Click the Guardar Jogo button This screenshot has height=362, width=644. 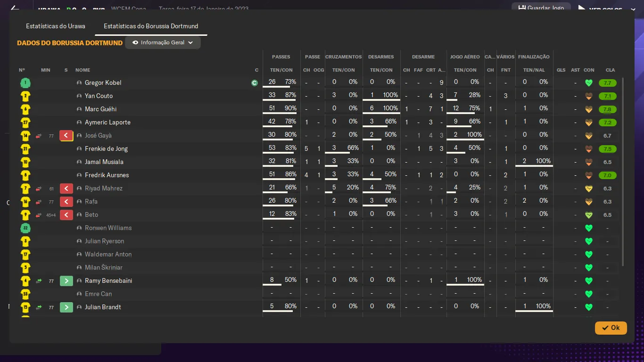point(541,8)
